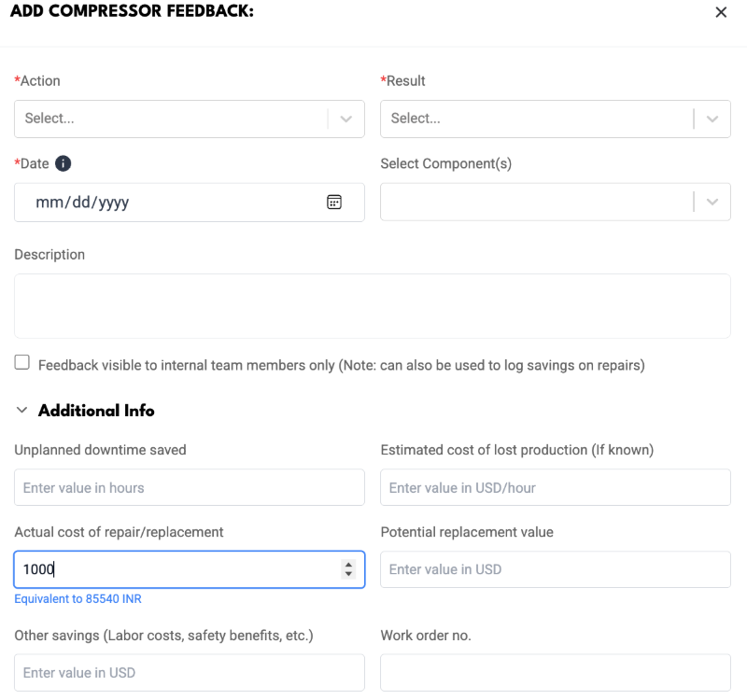Enable Feedback visible to internal team members checkbox
This screenshot has height=700, width=747.
(21, 362)
